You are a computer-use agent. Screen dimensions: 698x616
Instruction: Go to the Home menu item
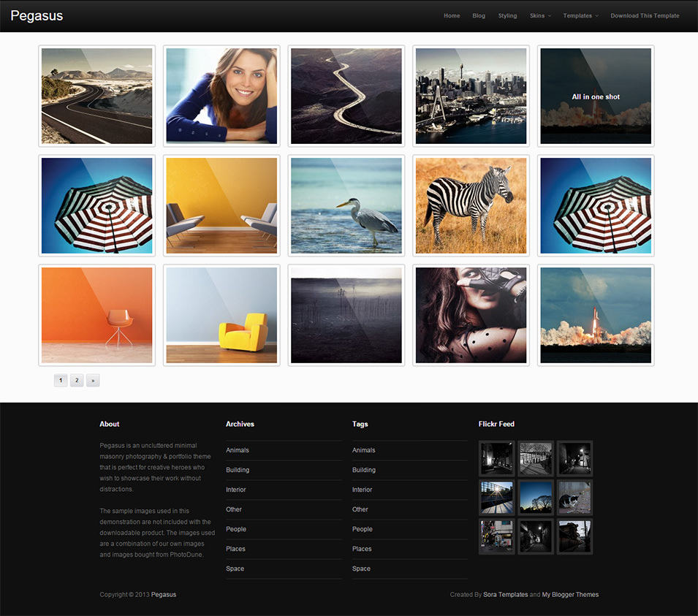452,16
